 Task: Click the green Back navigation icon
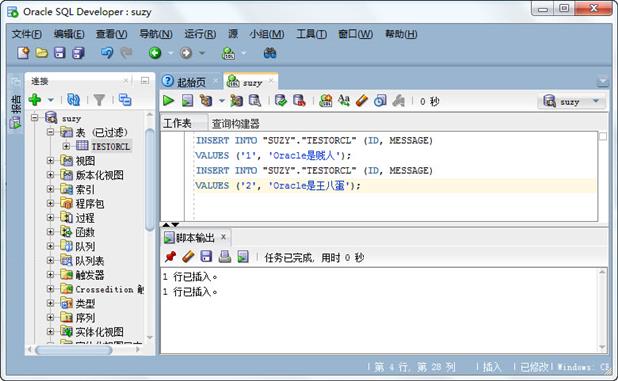155,53
